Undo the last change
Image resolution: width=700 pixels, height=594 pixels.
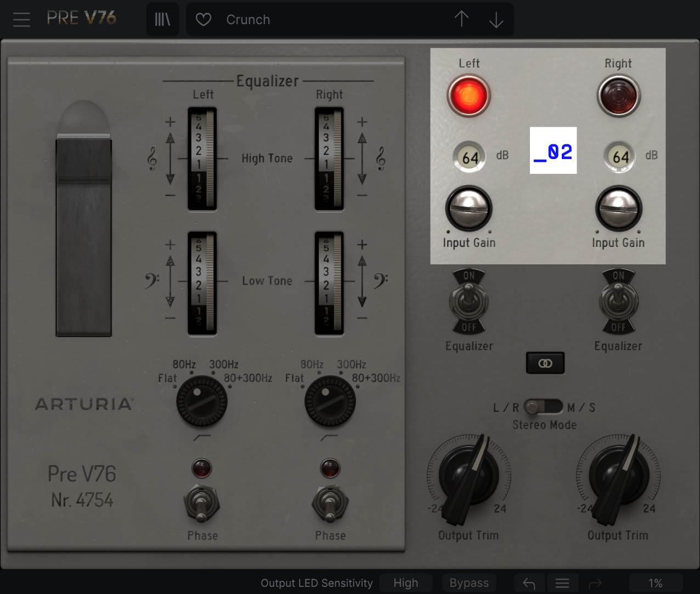click(528, 583)
